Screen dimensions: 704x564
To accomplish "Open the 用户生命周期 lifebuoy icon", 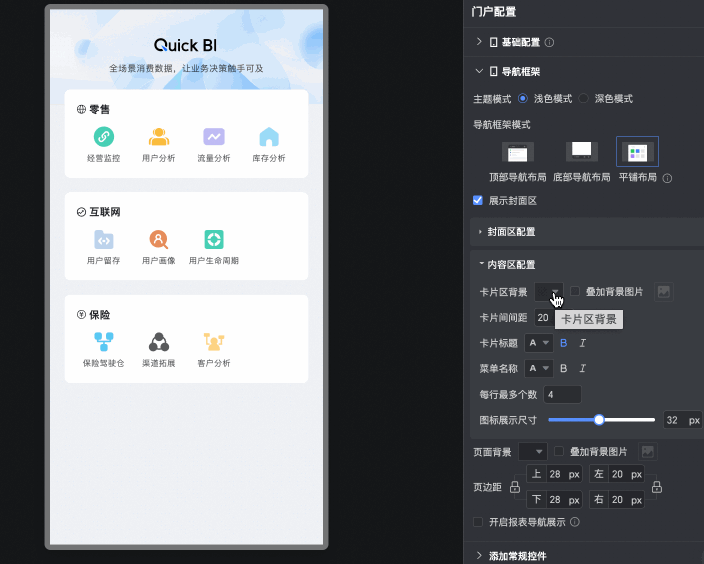I will pyautogui.click(x=214, y=239).
